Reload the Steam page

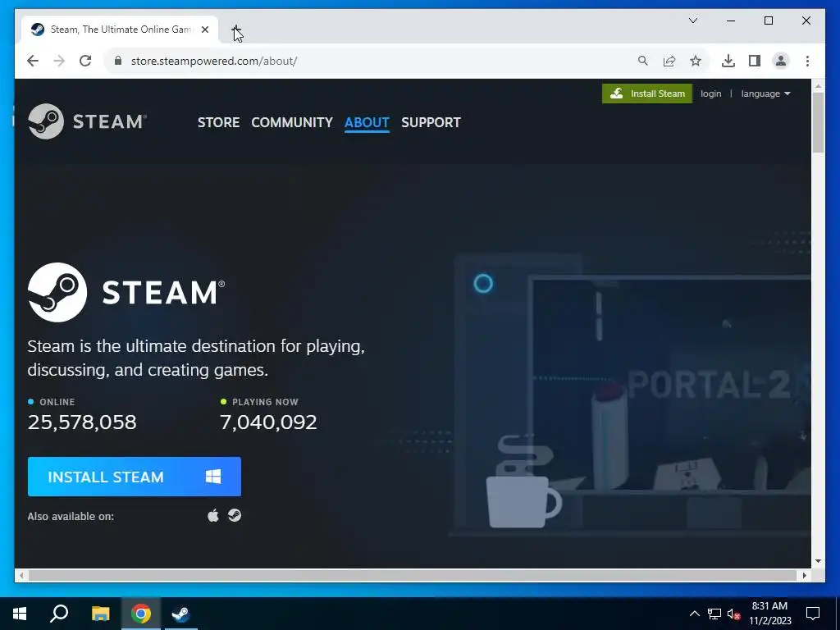point(85,61)
